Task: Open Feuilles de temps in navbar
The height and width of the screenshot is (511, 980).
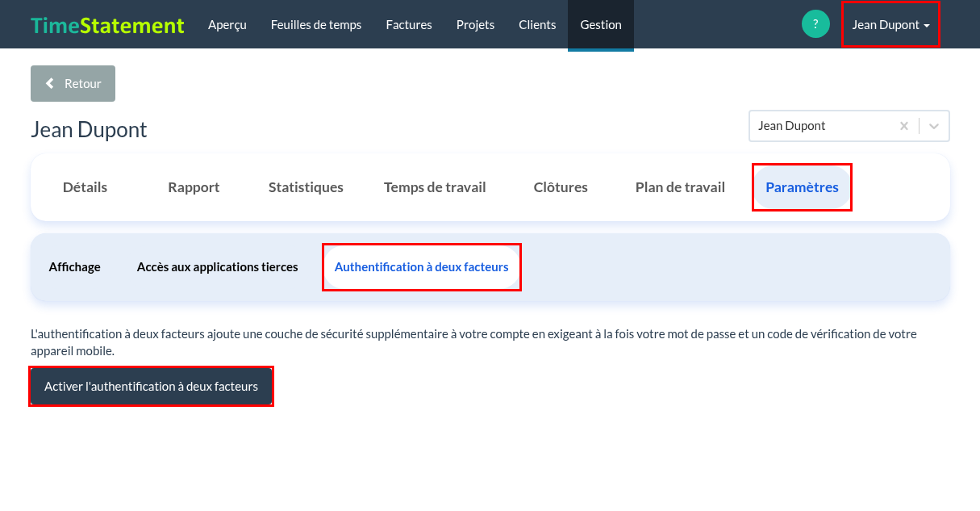Action: [316, 24]
